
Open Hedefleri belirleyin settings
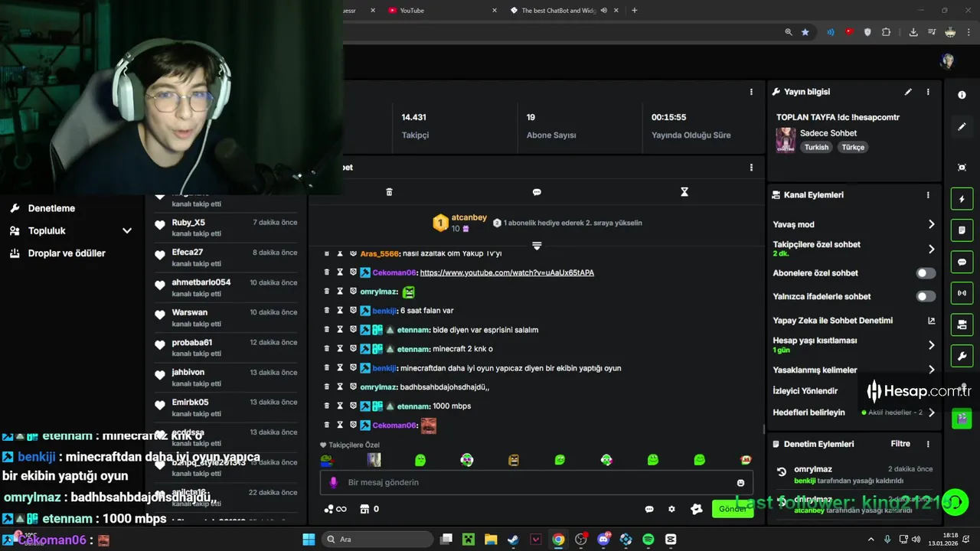pyautogui.click(x=854, y=412)
